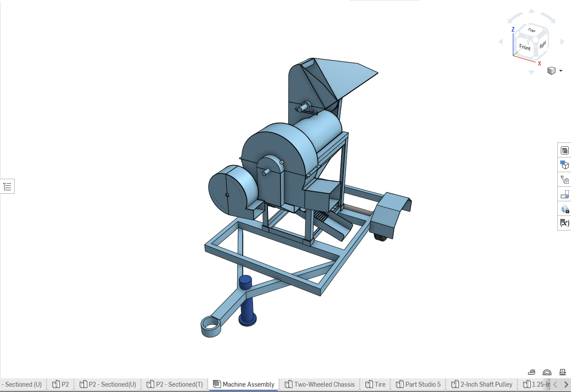Viewport: 571px width, 392px height.
Task: Open the Variable table panel icon
Action: pos(564,223)
